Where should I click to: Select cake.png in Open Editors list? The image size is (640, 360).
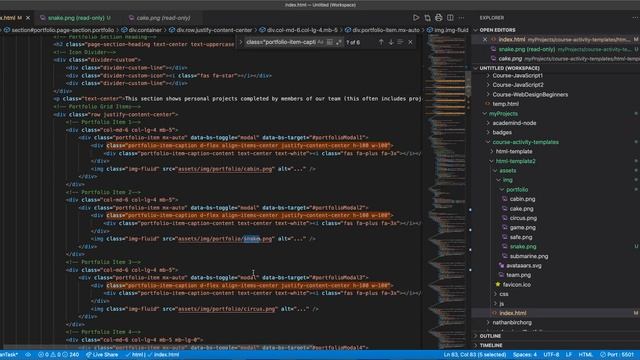(510, 59)
